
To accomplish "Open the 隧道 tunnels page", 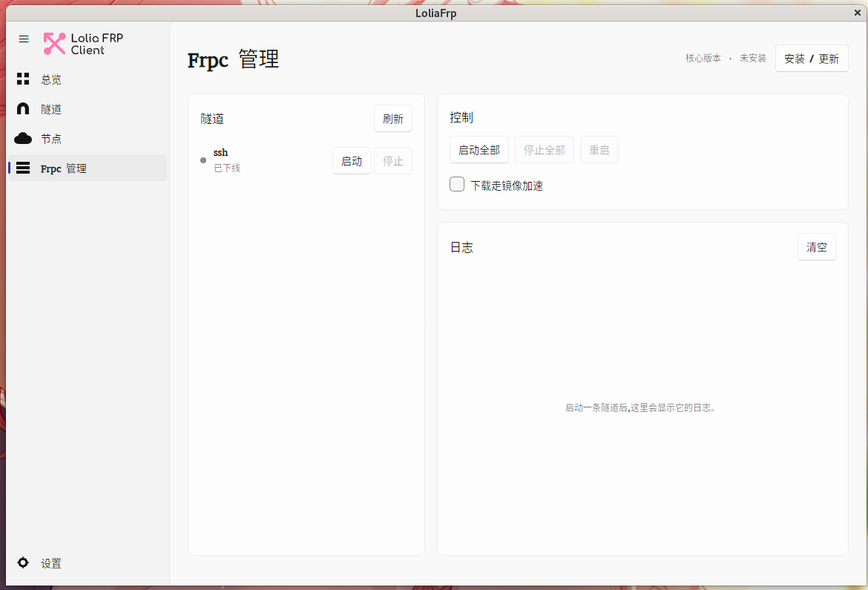I will (88, 109).
